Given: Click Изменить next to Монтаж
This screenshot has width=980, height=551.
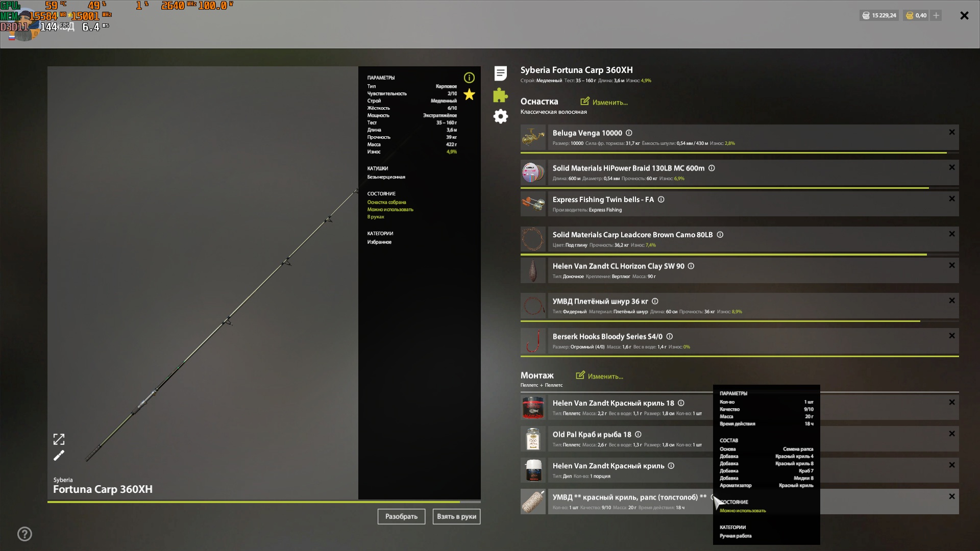Looking at the screenshot, I should tap(600, 376).
